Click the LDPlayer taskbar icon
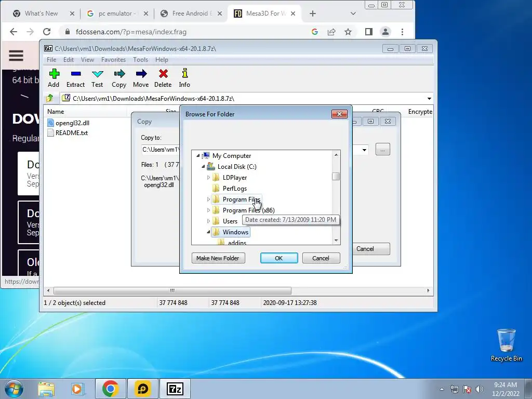Viewport: 532px width, 399px height. (x=142, y=389)
